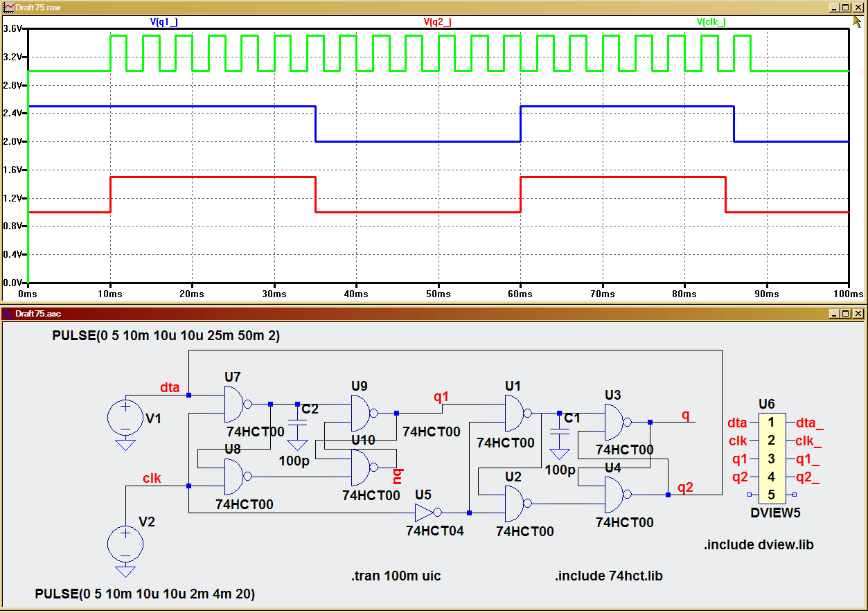Click the Draft75.asc title bar text
The image size is (868, 613).
pos(39,314)
